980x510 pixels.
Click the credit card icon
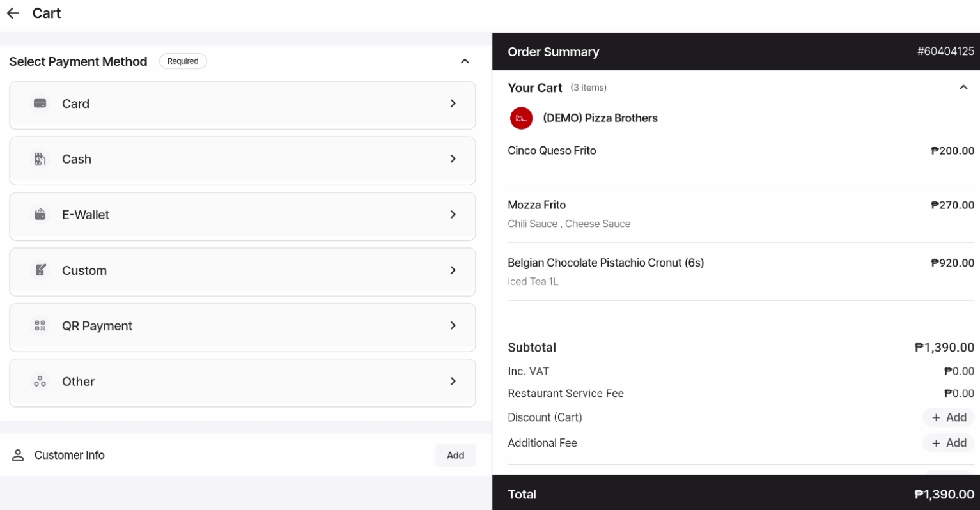40,104
